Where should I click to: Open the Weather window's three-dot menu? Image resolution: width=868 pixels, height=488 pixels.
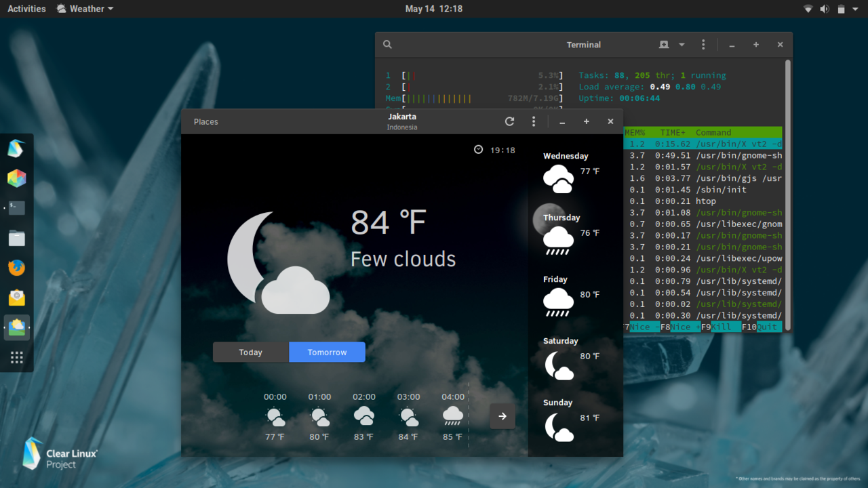(534, 121)
